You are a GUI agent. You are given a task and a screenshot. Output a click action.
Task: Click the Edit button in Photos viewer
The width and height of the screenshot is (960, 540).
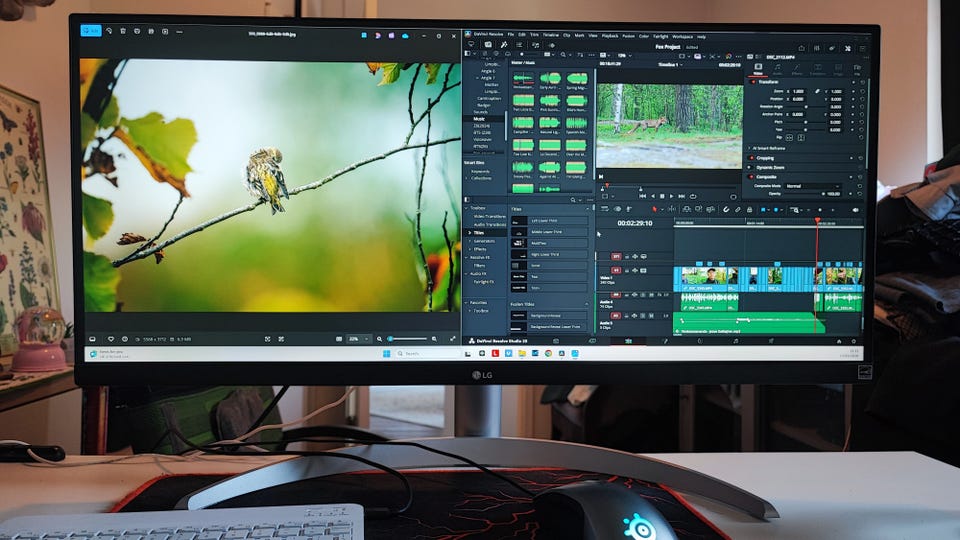click(x=91, y=31)
